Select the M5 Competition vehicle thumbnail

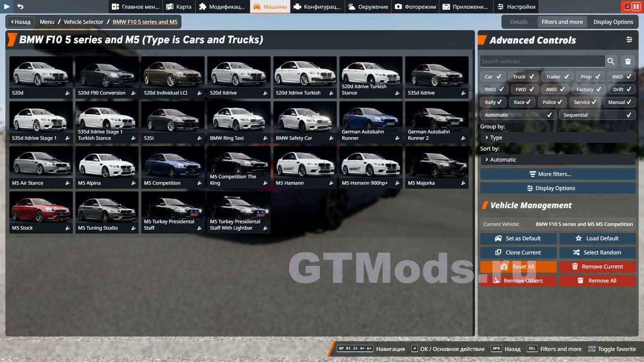click(173, 167)
